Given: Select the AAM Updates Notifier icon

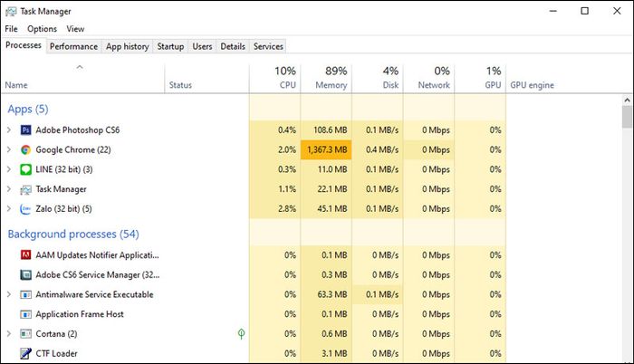Looking at the screenshot, I should click(x=25, y=254).
